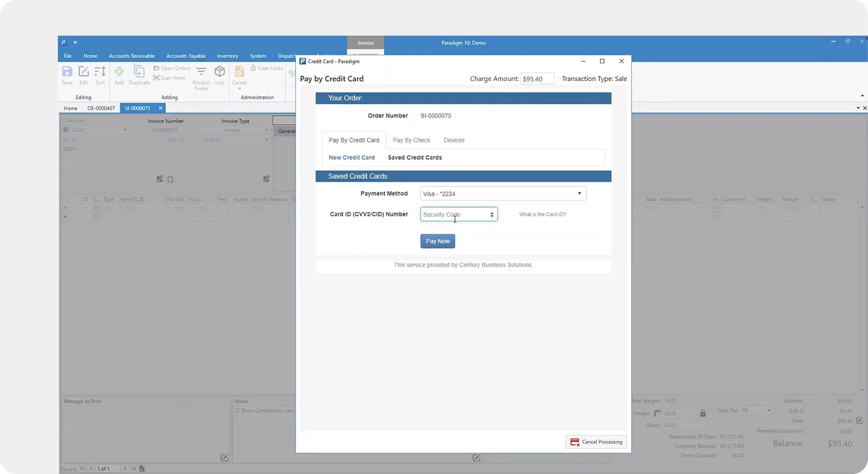Go to the last record
The height and width of the screenshot is (474, 868).
click(x=133, y=469)
